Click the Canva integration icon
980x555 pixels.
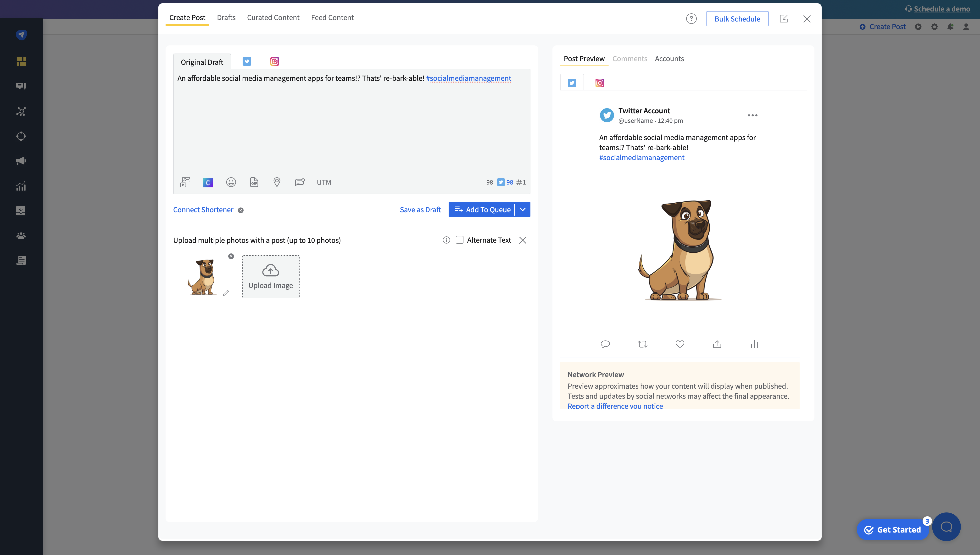point(208,182)
